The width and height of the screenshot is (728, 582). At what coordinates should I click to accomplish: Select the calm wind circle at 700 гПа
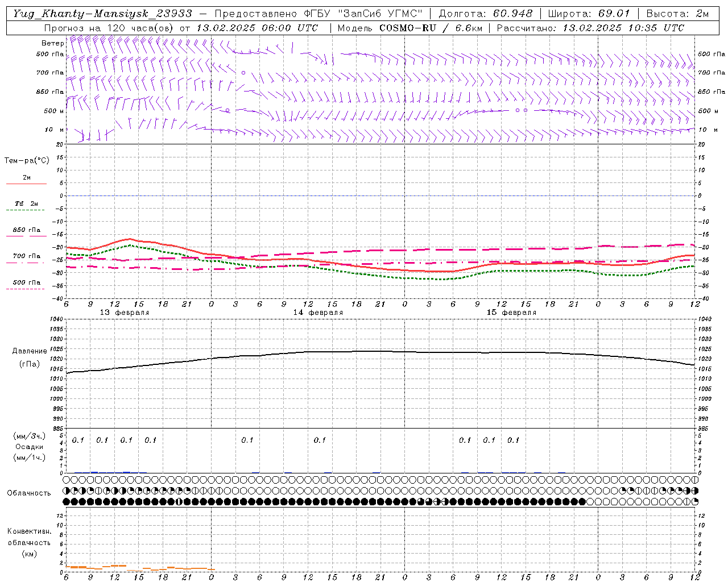coord(243,73)
